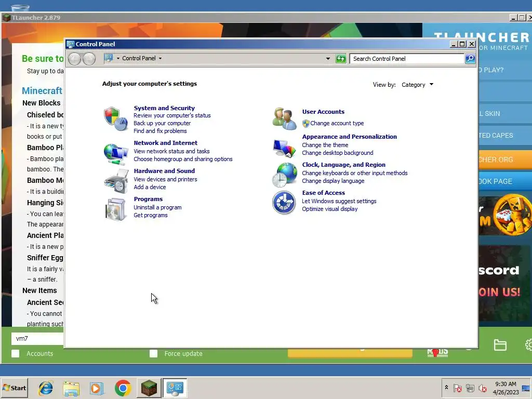Open the folder icon in TLauncher
The width and height of the screenshot is (532, 399).
point(500,345)
